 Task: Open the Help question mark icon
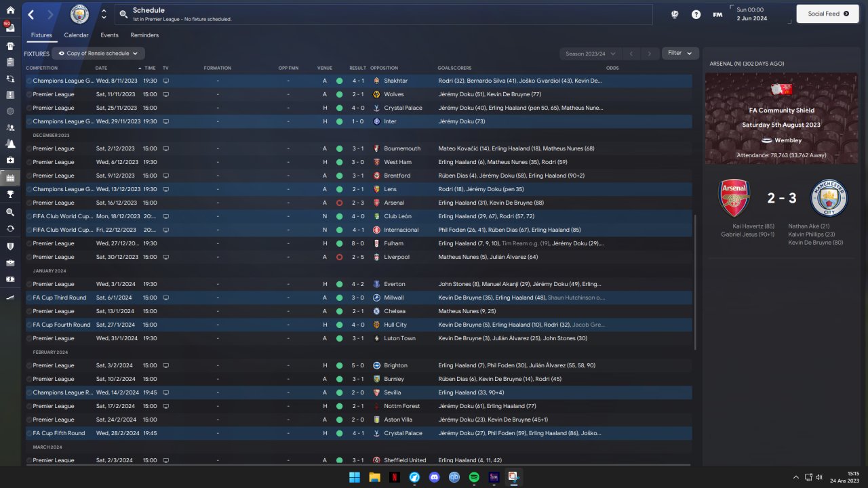pos(696,14)
